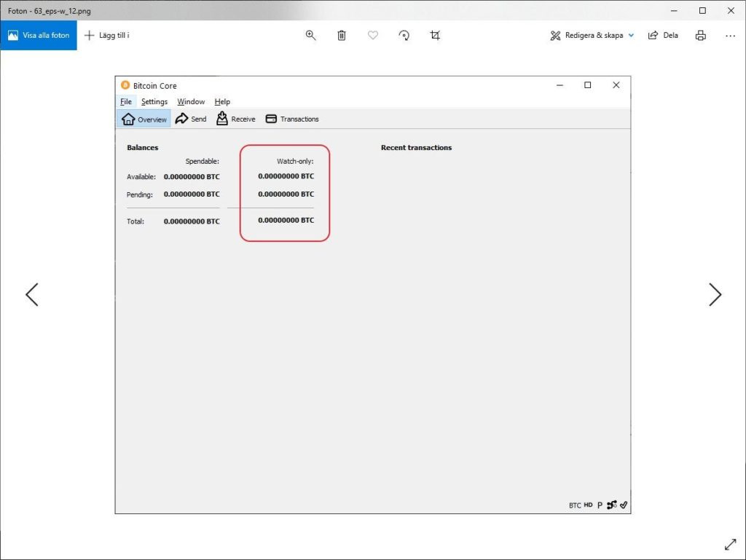The width and height of the screenshot is (746, 560).
Task: Click the Transactions card icon
Action: tap(271, 119)
